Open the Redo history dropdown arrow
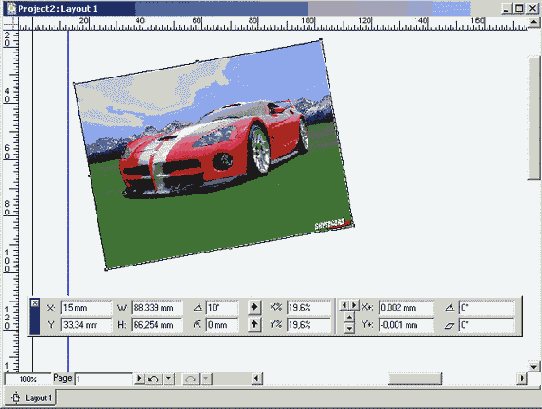 [x=206, y=379]
